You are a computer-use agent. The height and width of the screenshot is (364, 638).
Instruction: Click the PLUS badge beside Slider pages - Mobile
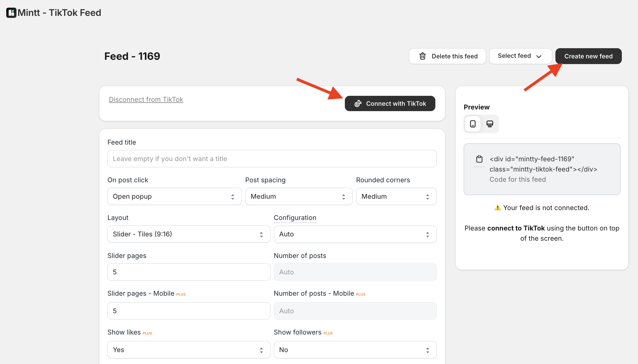coord(181,294)
